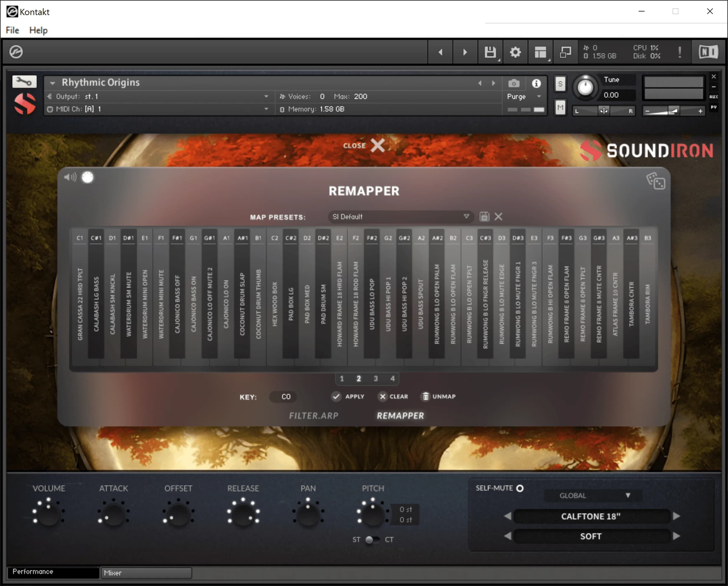This screenshot has height=586, width=728.
Task: Open instrument info with the i icon
Action: tap(537, 83)
